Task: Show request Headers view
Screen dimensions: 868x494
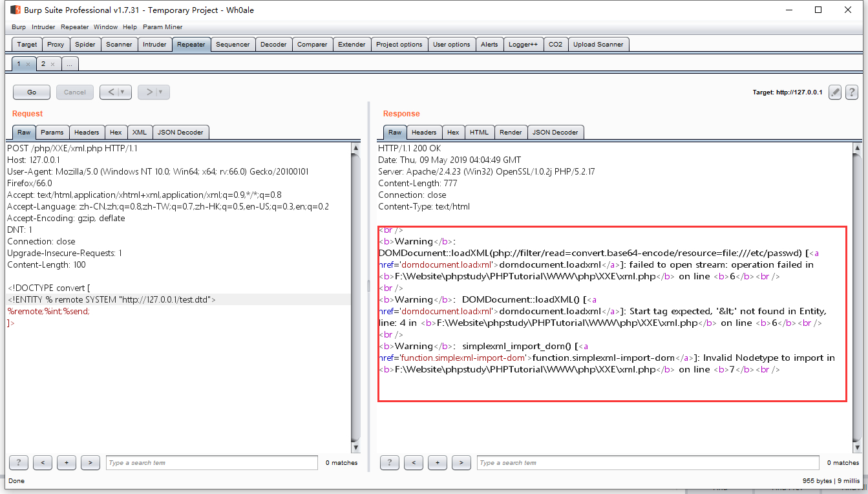Action: 87,132
